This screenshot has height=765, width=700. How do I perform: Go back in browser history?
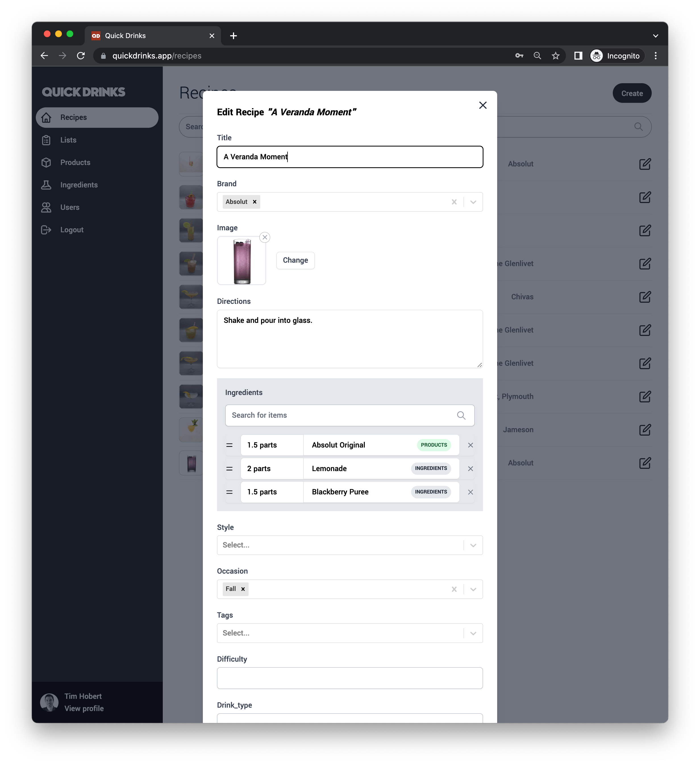pos(44,56)
